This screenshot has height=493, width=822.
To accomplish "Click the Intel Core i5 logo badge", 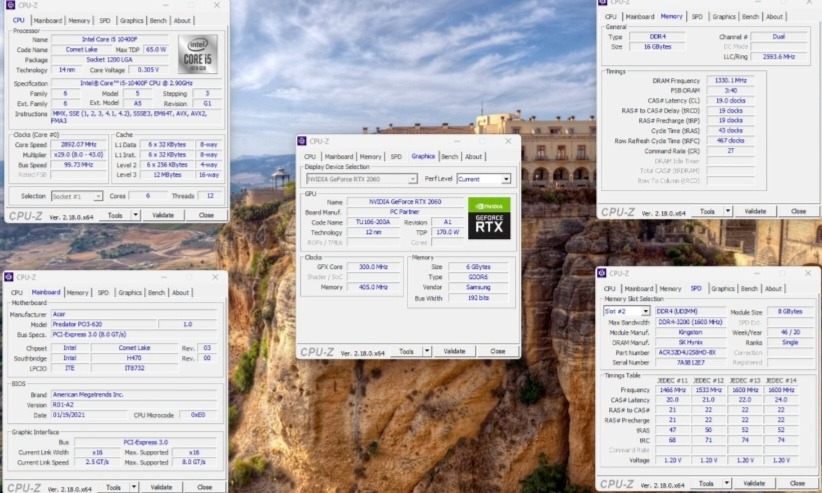I will click(x=198, y=55).
